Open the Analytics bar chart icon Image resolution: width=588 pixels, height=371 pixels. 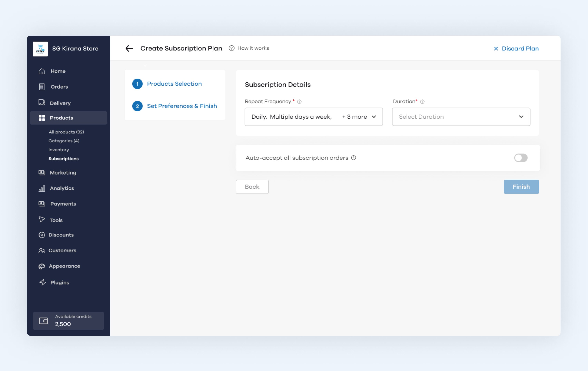click(x=42, y=188)
